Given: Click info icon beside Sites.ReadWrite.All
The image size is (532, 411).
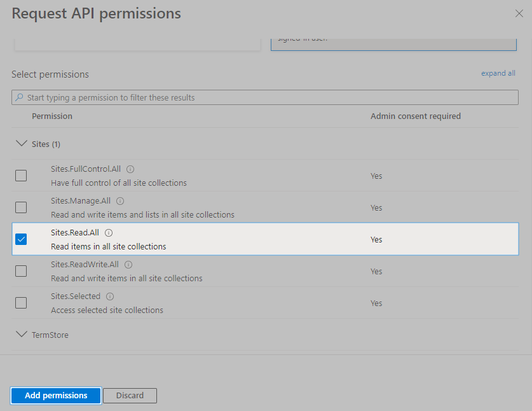Looking at the screenshot, I should coord(128,265).
